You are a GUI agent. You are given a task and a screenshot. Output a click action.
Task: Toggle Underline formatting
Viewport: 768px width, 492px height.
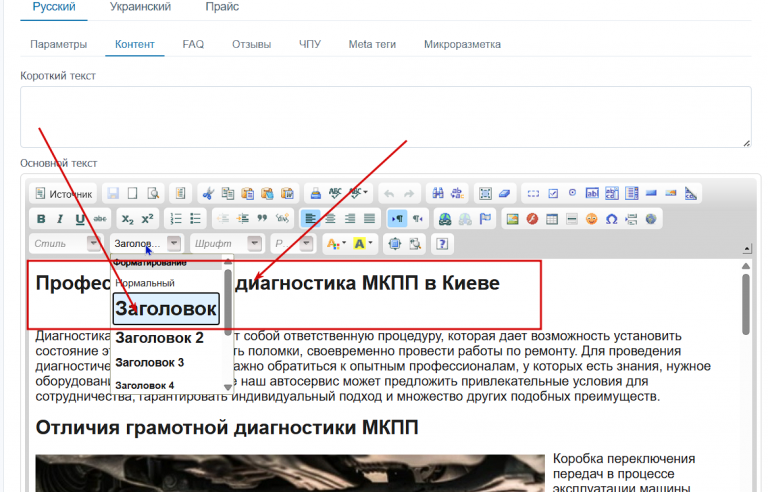[80, 219]
